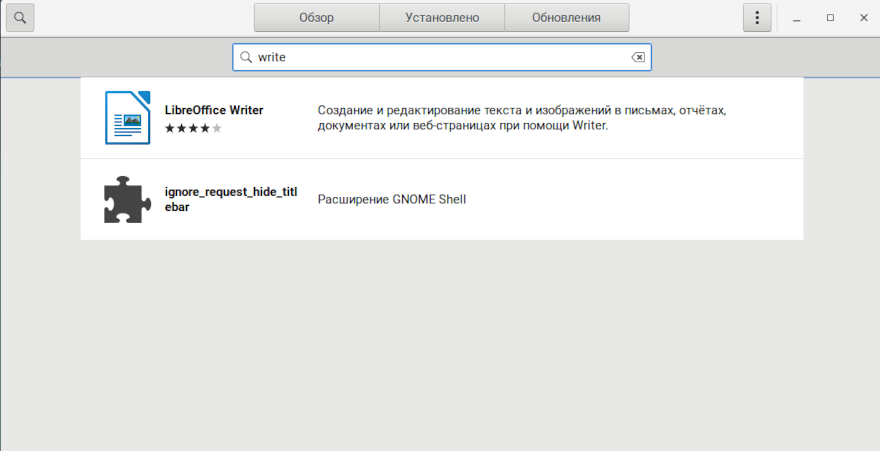Click the puzzle piece extension icon
This screenshot has height=451, width=880.
point(127,199)
